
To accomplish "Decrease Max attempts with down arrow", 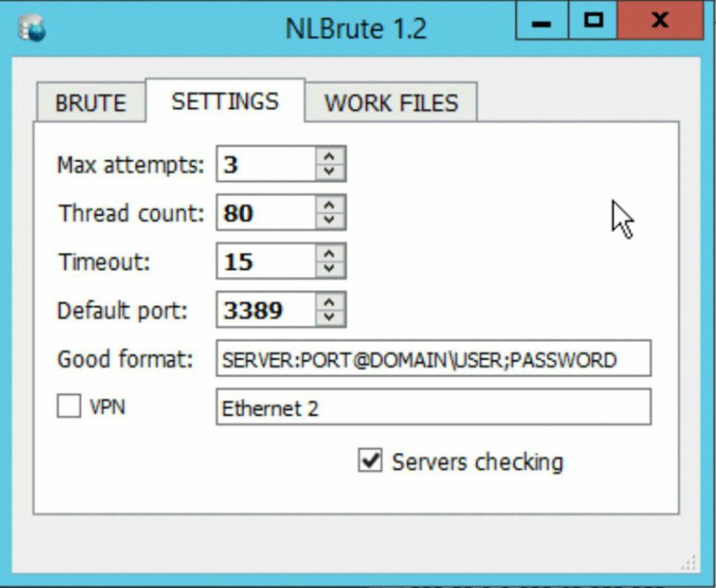I will pos(329,172).
